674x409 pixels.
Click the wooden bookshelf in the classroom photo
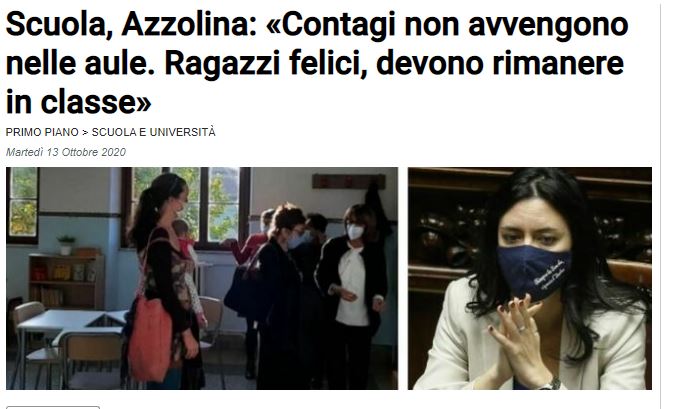66,279
